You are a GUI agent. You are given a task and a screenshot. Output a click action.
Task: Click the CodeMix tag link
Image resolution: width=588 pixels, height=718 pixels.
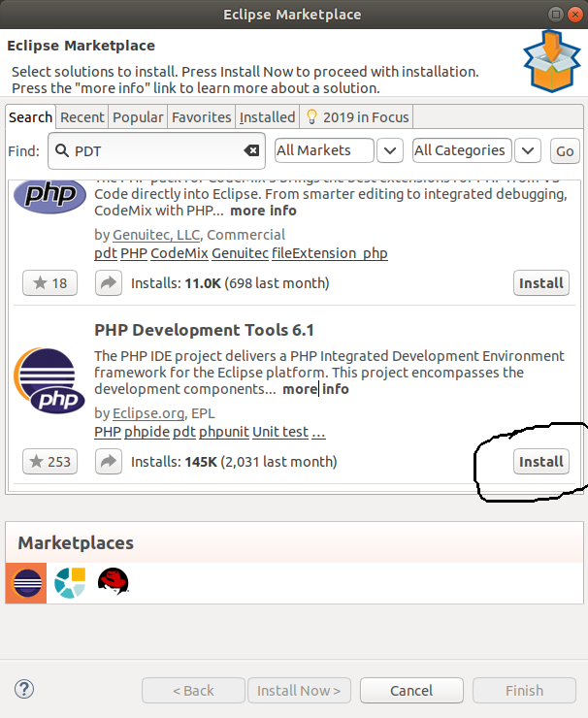tap(180, 253)
